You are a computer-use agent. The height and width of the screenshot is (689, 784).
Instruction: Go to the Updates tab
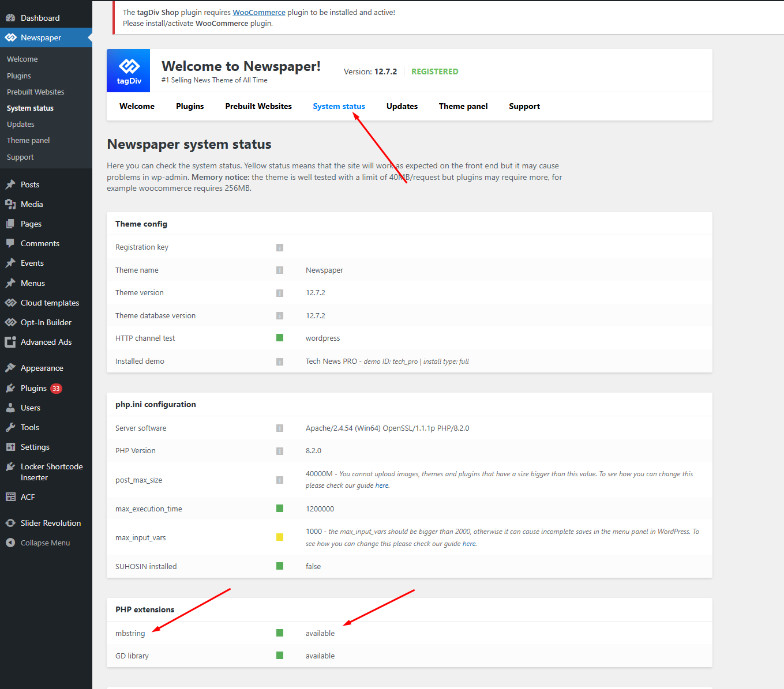402,106
